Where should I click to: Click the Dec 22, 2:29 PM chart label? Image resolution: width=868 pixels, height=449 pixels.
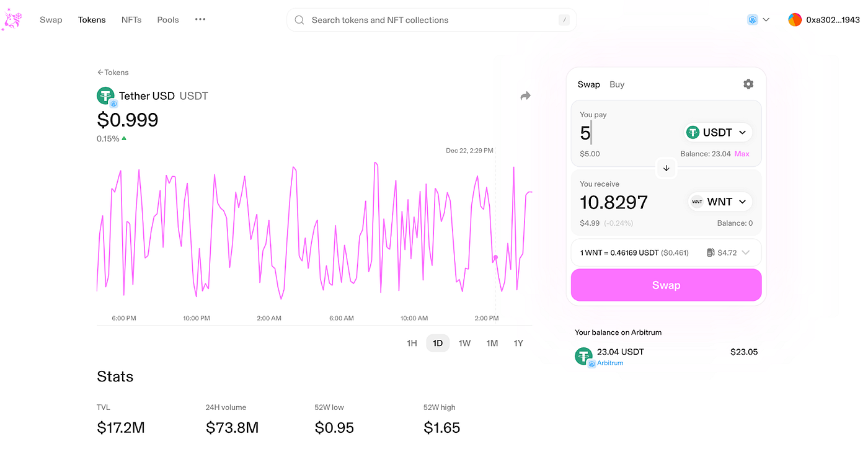(x=469, y=151)
